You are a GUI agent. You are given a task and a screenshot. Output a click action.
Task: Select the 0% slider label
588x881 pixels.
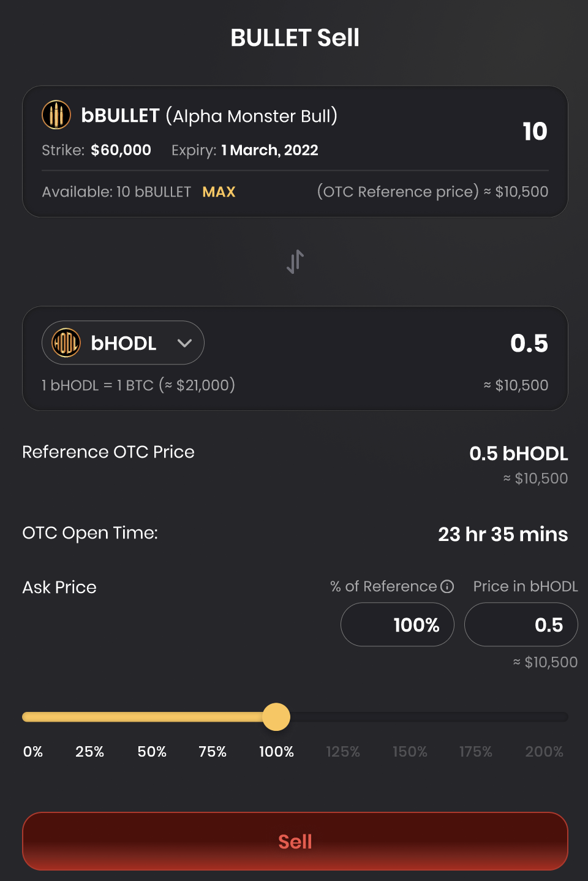tap(33, 752)
